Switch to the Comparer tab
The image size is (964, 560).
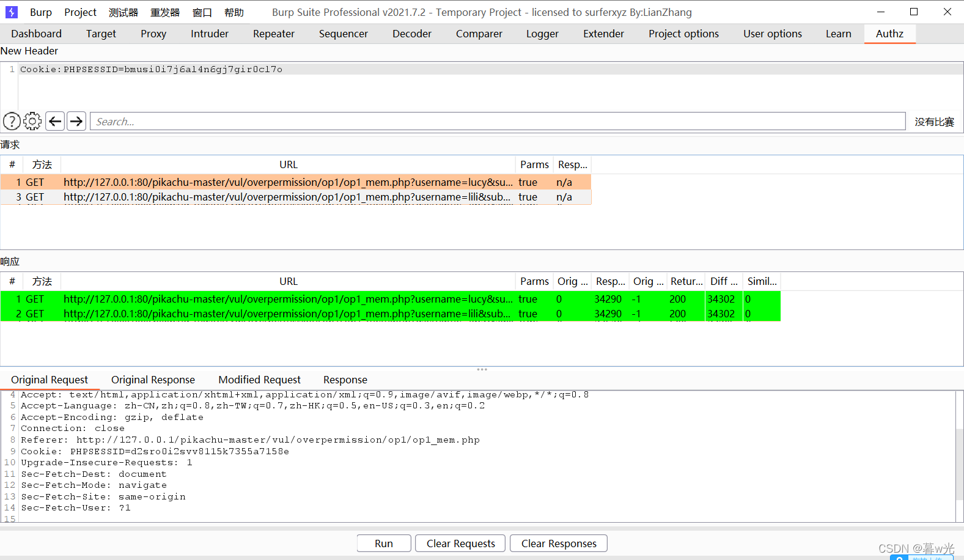(479, 34)
